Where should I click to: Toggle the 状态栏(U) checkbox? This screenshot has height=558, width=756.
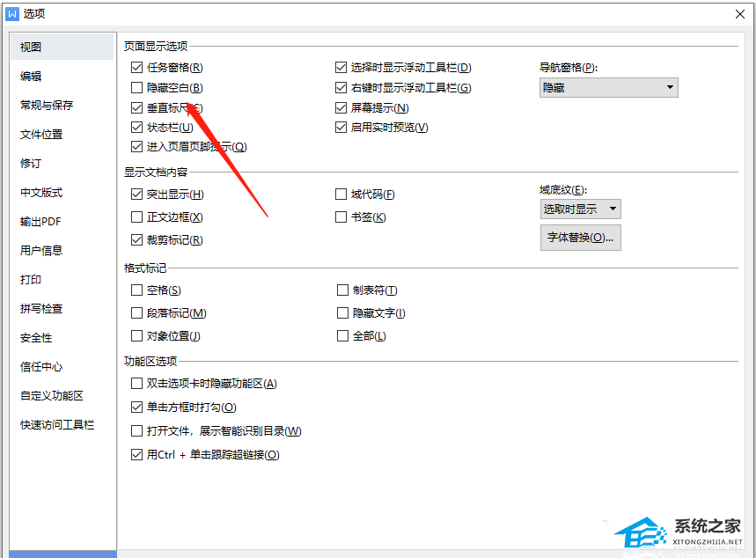[x=137, y=128]
